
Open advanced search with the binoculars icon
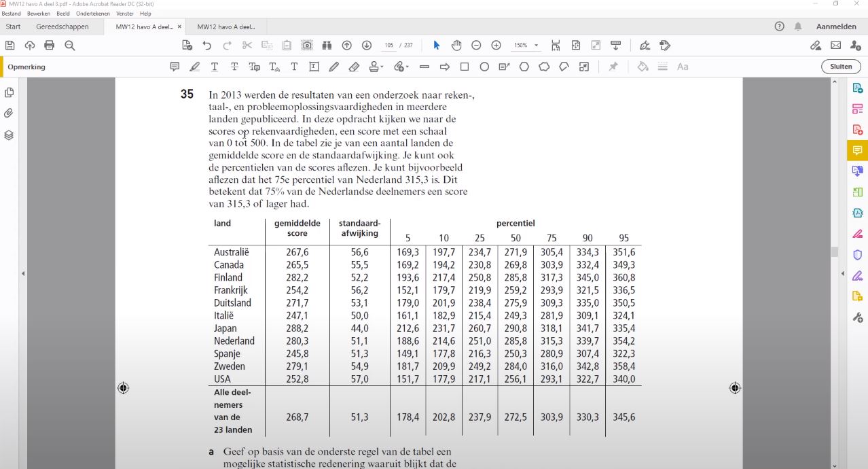pyautogui.click(x=327, y=46)
